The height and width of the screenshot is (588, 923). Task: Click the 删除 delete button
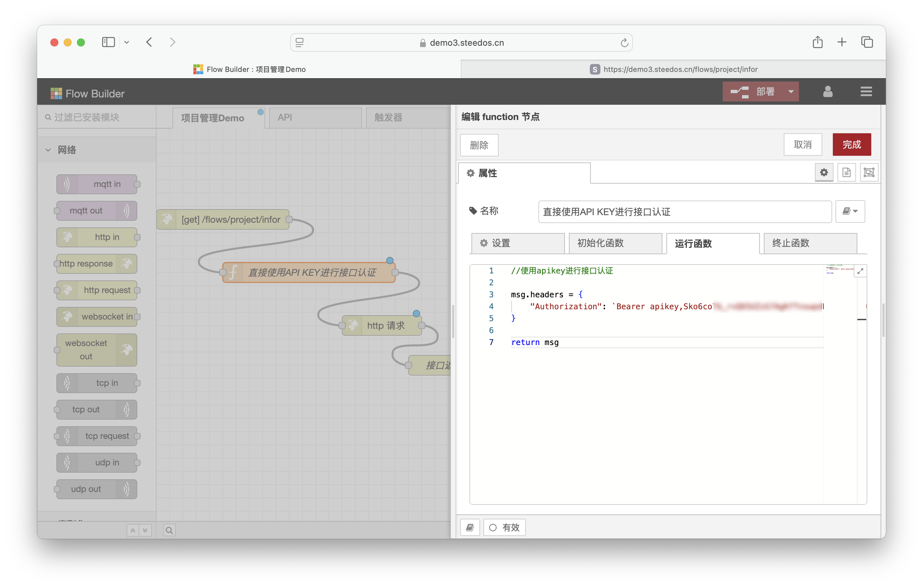[x=479, y=145]
